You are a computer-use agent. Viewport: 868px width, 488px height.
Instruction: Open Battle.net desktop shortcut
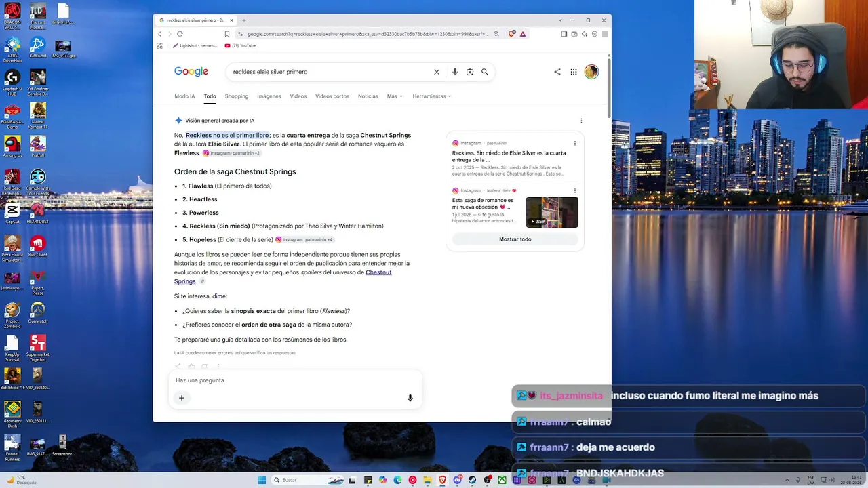pyautogui.click(x=37, y=47)
